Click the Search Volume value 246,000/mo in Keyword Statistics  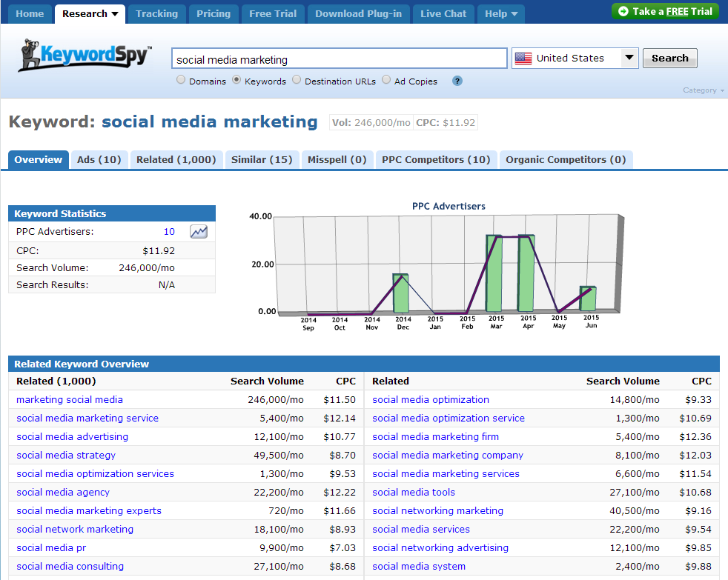tap(147, 267)
